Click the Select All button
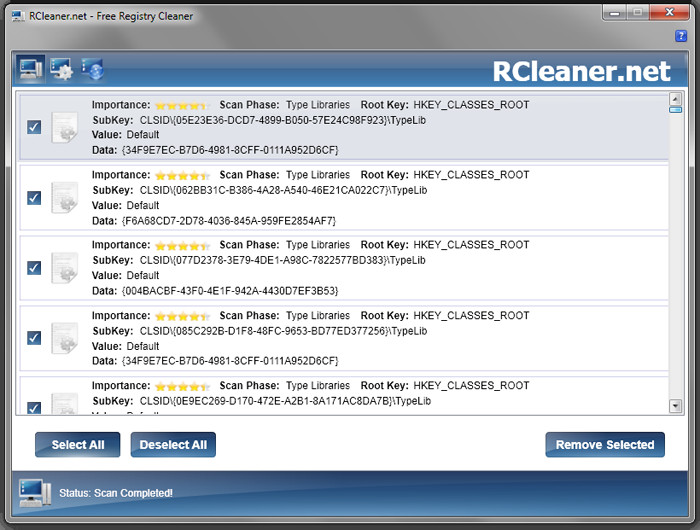Screen dimensions: 700x530 click(78, 445)
